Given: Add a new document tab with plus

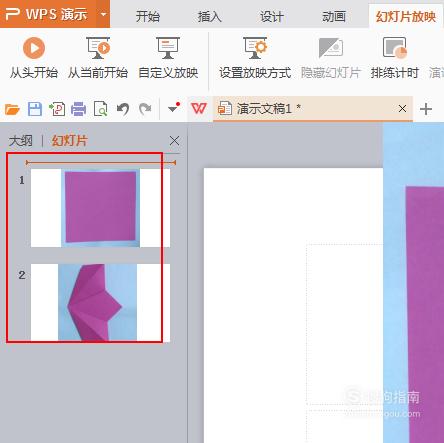Looking at the screenshot, I should [x=426, y=109].
